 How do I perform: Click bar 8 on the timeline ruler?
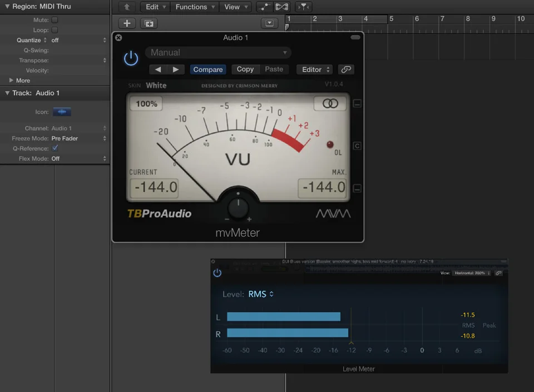tap(468, 19)
